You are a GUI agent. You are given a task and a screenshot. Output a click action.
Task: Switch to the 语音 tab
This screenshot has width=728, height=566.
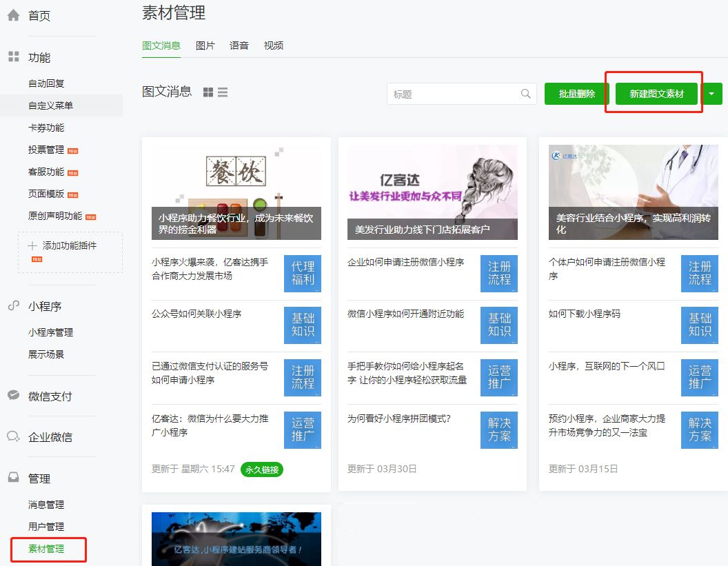tap(239, 46)
